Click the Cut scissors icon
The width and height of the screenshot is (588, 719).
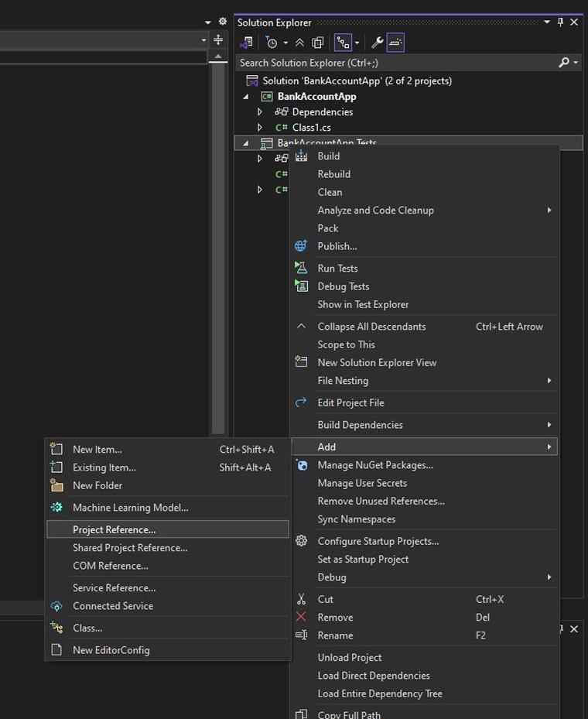pos(301,599)
